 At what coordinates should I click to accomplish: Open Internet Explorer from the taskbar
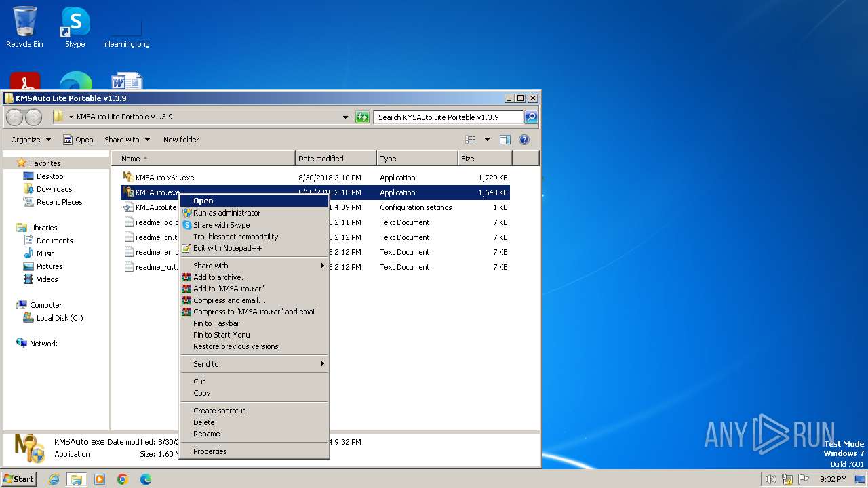[x=54, y=479]
